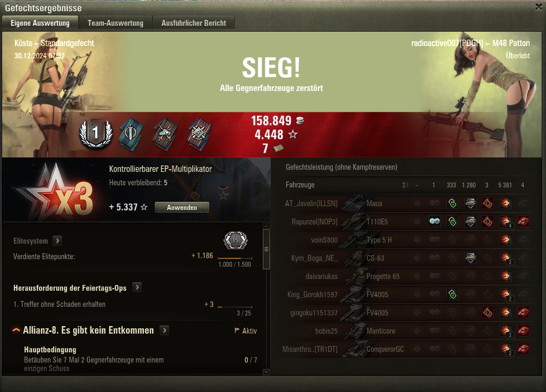This screenshot has width=546, height=392.
Task: Click the damage icon in voinS800 row
Action: tap(505, 239)
